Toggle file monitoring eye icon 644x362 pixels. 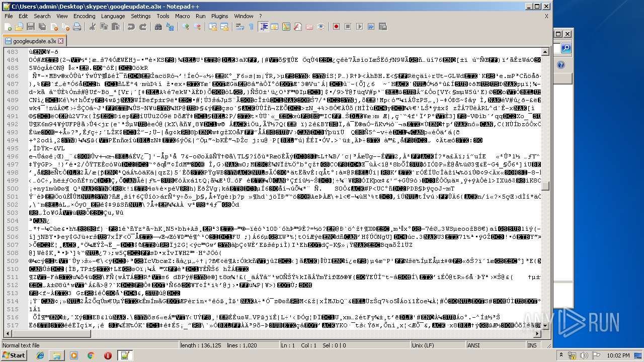[x=320, y=27]
